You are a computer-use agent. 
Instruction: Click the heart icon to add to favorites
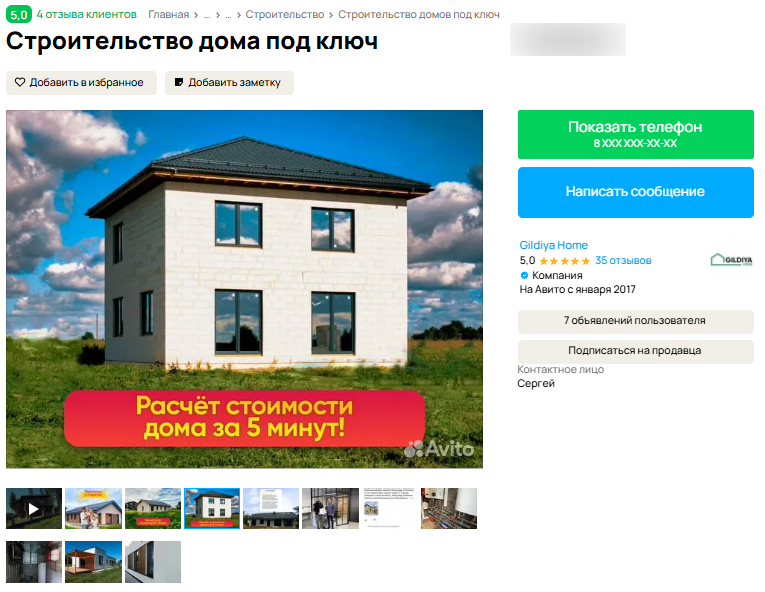(x=20, y=82)
